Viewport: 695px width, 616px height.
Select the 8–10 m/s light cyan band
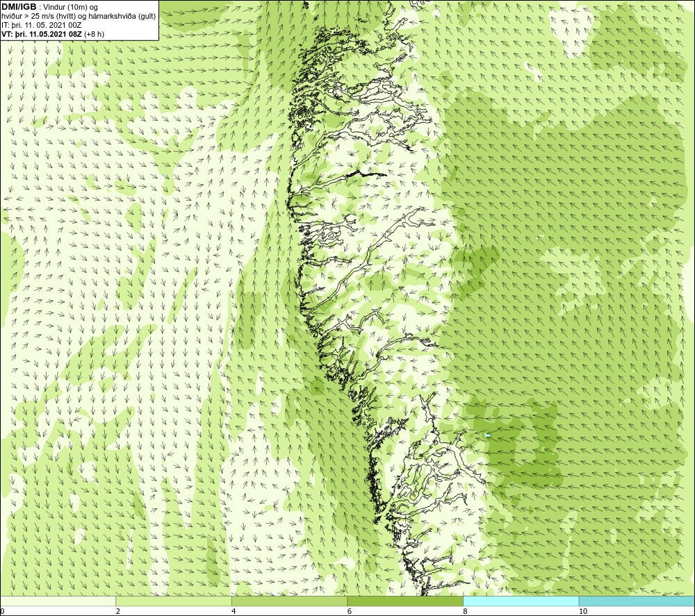pos(521,601)
